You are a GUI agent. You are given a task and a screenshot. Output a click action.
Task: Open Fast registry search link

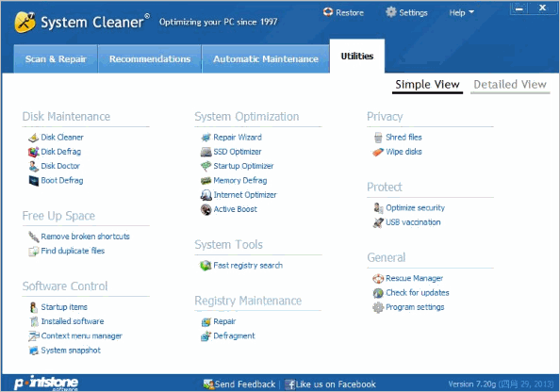click(x=248, y=266)
